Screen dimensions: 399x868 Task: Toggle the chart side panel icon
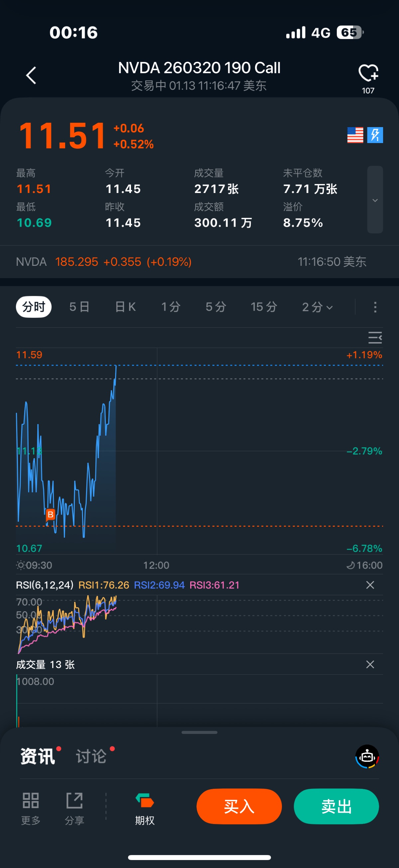[375, 337]
